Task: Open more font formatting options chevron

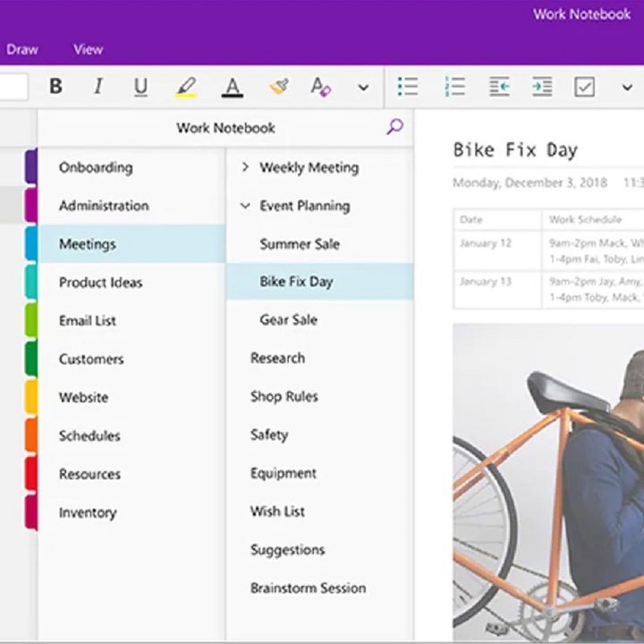Action: [363, 87]
